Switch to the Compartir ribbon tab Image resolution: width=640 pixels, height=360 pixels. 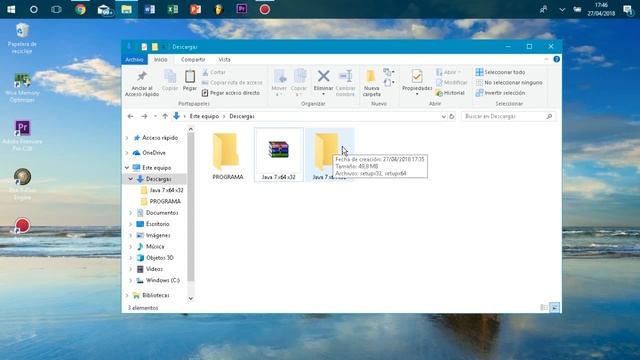pyautogui.click(x=193, y=60)
